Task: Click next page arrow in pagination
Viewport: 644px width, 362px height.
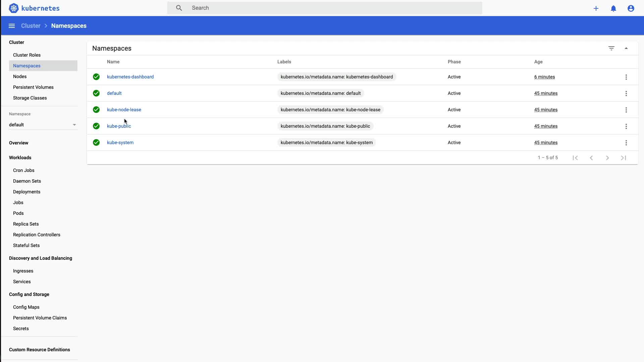Action: coord(607,158)
